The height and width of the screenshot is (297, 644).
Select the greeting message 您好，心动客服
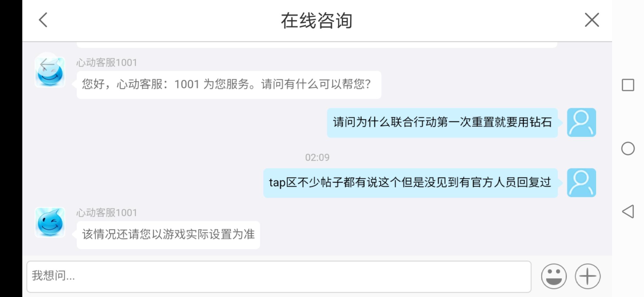(229, 85)
